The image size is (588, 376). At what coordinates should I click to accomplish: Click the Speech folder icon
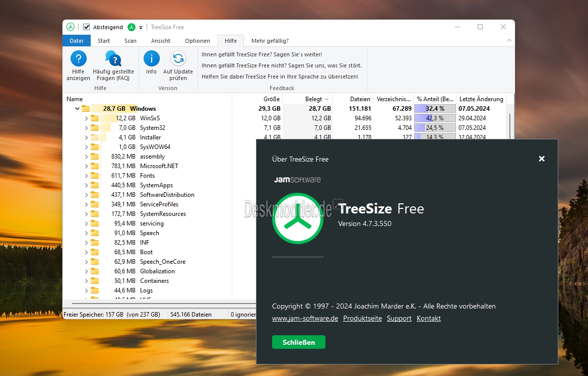tap(95, 233)
